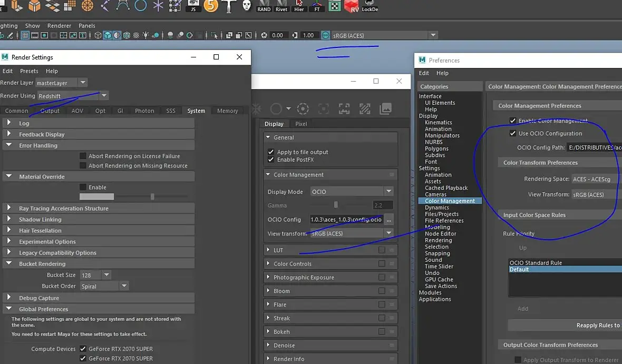Switch to the AOV tab
Viewport: 622px width, 364px height.
[x=77, y=111]
